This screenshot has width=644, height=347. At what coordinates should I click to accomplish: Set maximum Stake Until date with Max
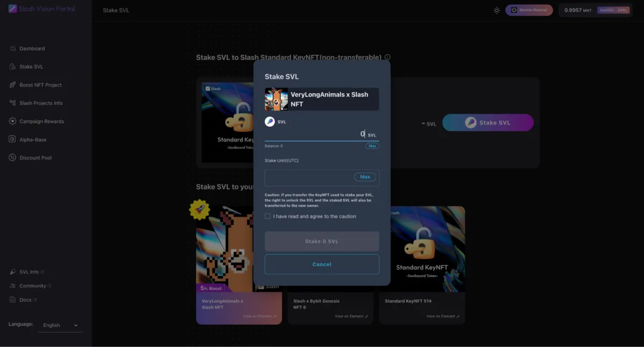tap(365, 177)
